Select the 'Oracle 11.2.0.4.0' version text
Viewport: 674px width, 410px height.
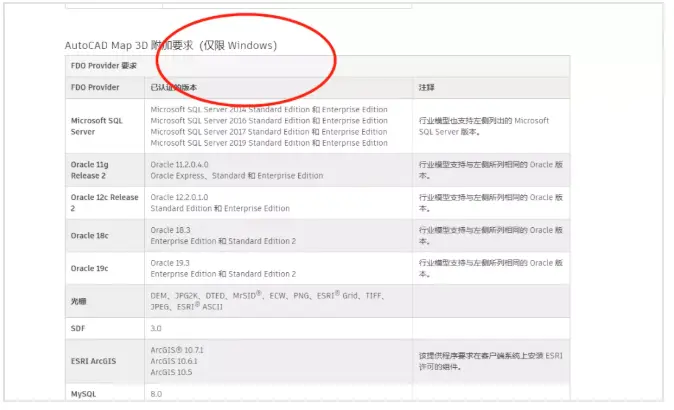(179, 165)
